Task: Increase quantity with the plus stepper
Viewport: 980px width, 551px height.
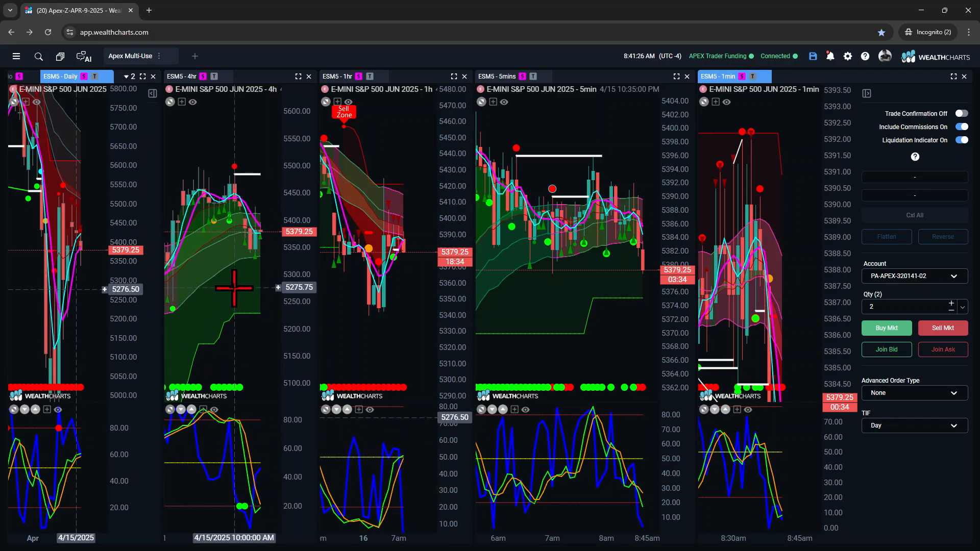Action: tap(951, 303)
